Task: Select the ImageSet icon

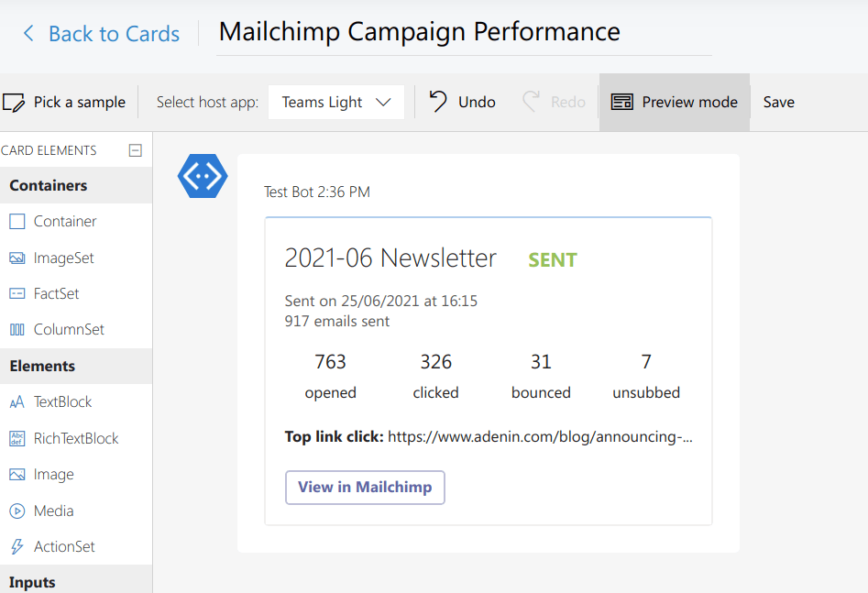Action: (17, 258)
